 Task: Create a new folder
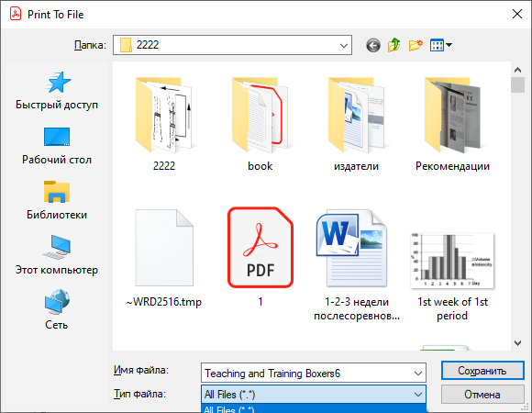[x=416, y=45]
